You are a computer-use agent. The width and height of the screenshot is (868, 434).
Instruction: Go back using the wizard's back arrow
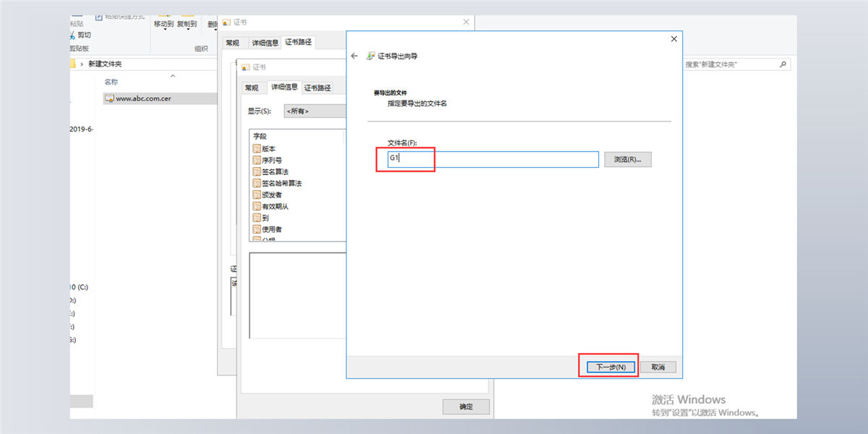[354, 56]
